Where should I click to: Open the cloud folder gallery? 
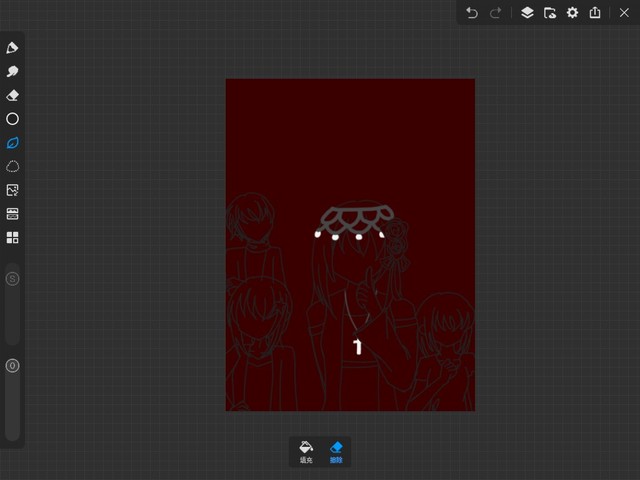click(550, 13)
